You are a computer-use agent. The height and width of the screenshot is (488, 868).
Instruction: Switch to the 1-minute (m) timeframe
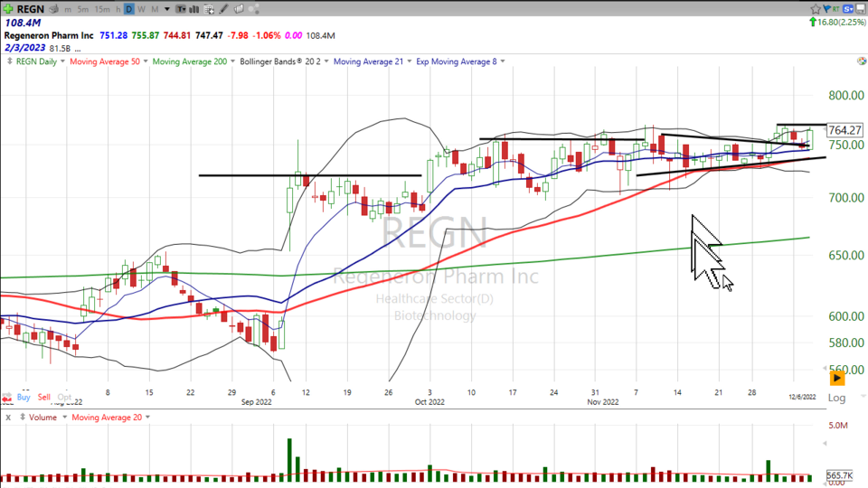click(68, 9)
